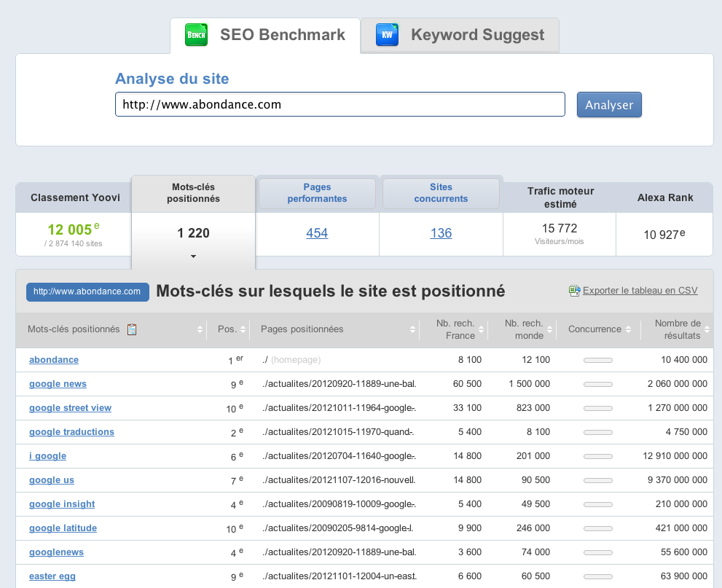Click the 12 005 Classement Yoovi value

click(x=73, y=229)
